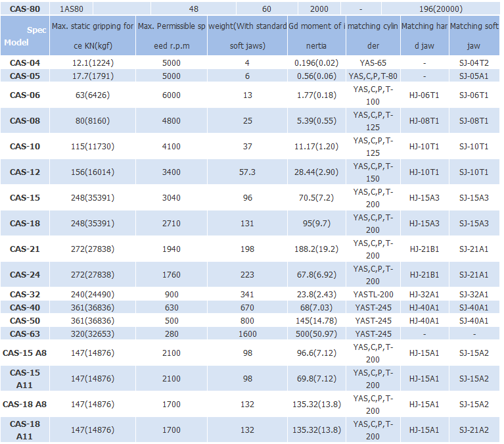Select the Max. Permissible speed header

coord(172,36)
